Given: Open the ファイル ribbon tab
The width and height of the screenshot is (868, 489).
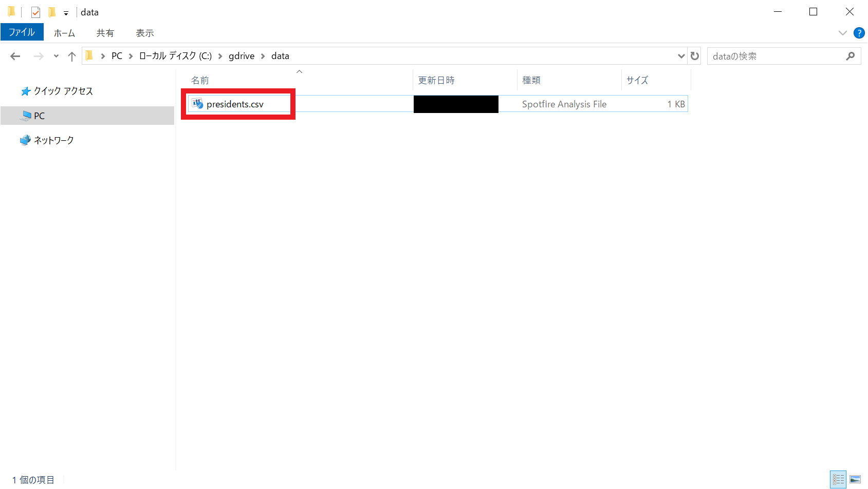Looking at the screenshot, I should click(22, 32).
